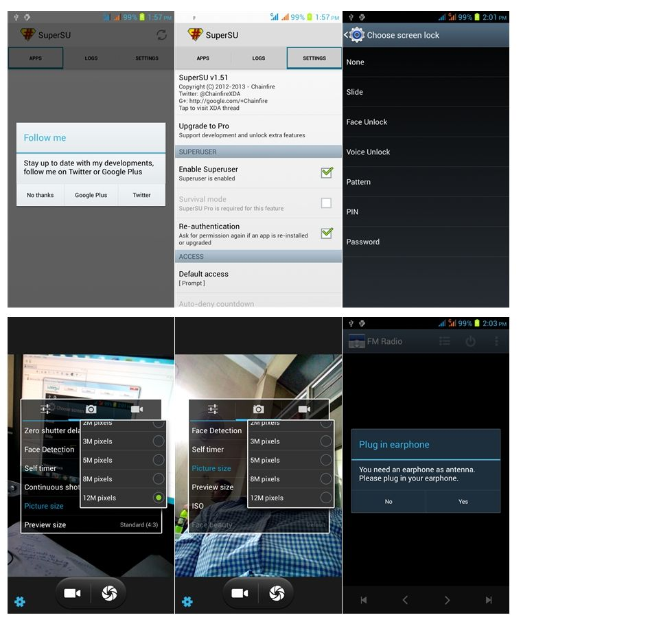The width and height of the screenshot is (672, 624).
Task: Open Preview size in the camera menu listing ISO
Action: pyautogui.click(x=213, y=487)
